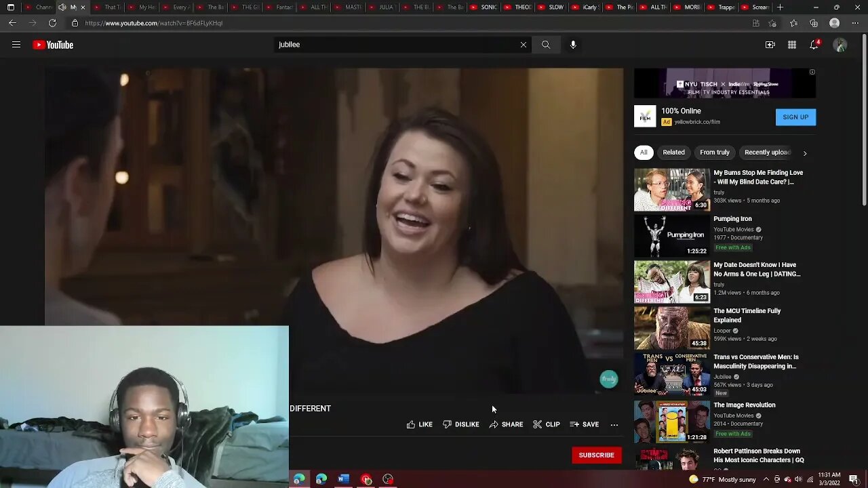
Task: Share the video
Action: [506, 424]
